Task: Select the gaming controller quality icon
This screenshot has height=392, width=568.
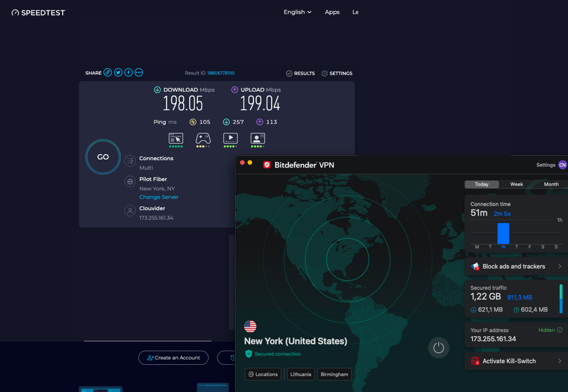Action: [203, 140]
